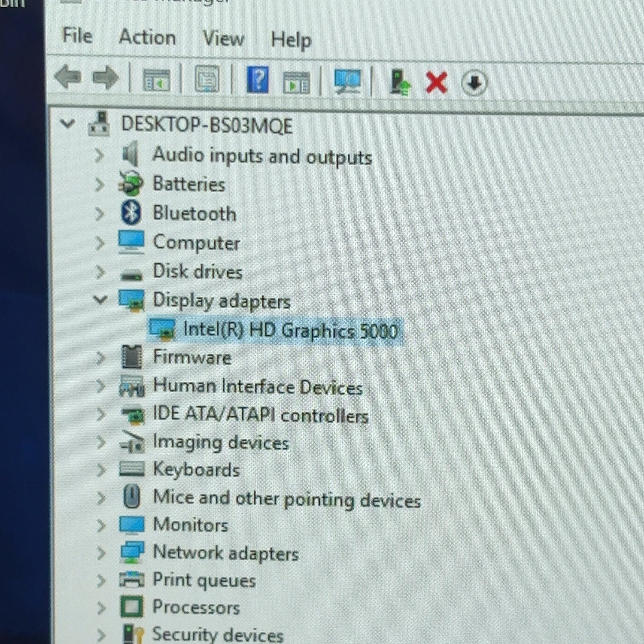
Task: Expand the Bluetooth category
Action: pos(99,213)
